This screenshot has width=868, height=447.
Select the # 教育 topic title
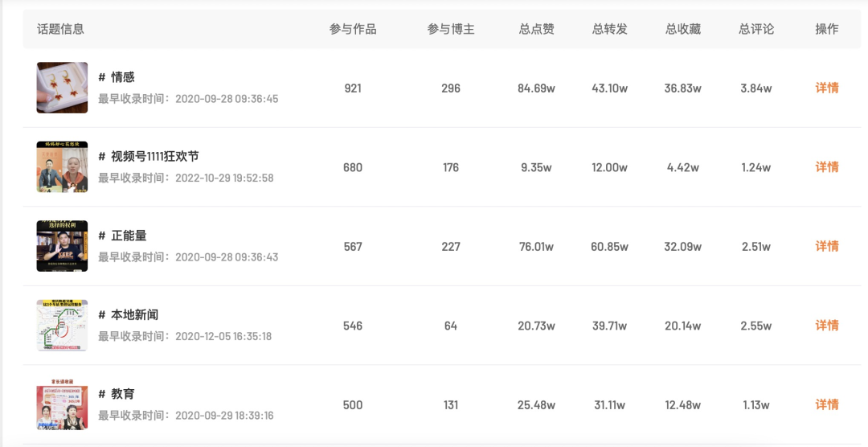pos(117,394)
